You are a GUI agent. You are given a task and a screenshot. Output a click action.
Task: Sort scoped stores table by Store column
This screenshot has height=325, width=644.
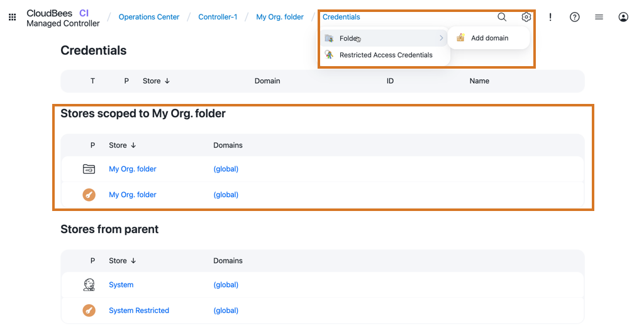123,145
